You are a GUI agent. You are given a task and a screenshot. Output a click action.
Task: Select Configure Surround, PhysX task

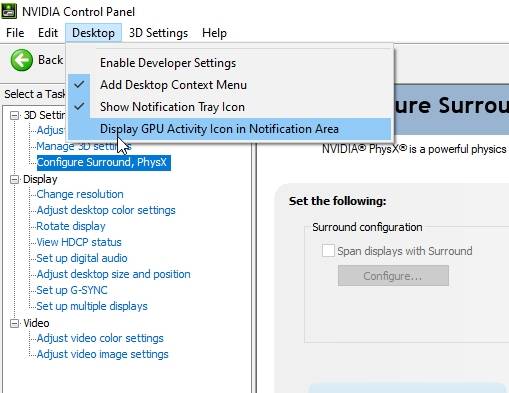tap(103, 163)
